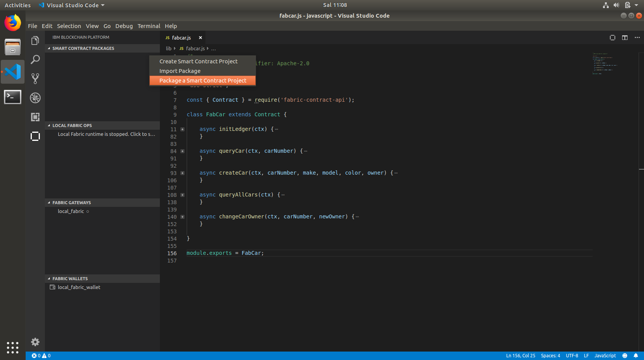Open the Activities overview

point(18,5)
